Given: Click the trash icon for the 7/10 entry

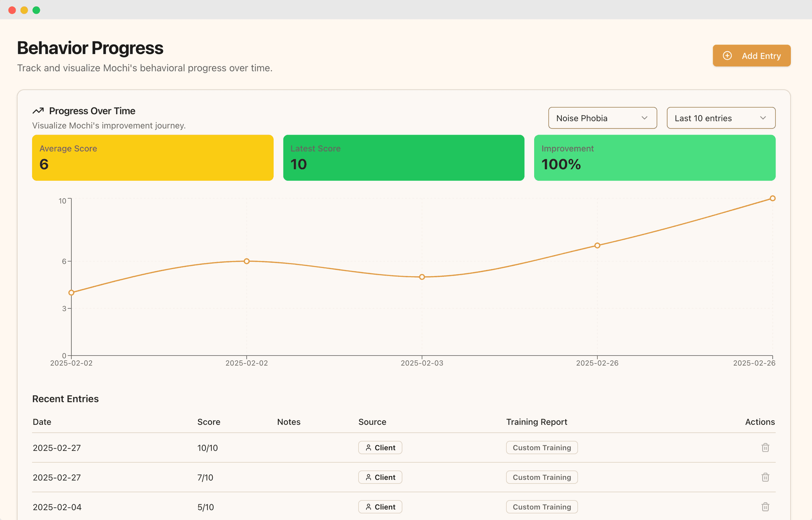Looking at the screenshot, I should pyautogui.click(x=765, y=477).
